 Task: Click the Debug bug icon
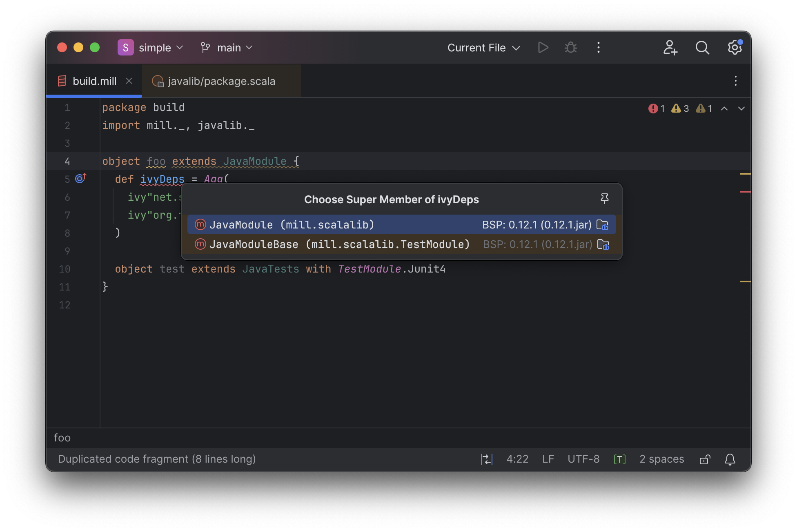point(570,48)
